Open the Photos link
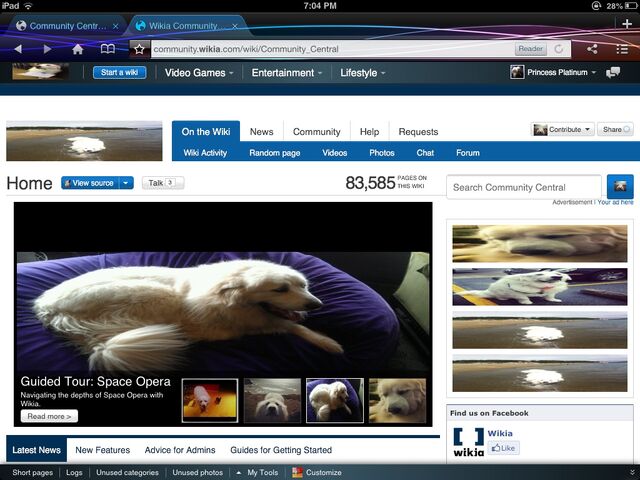 (x=382, y=153)
